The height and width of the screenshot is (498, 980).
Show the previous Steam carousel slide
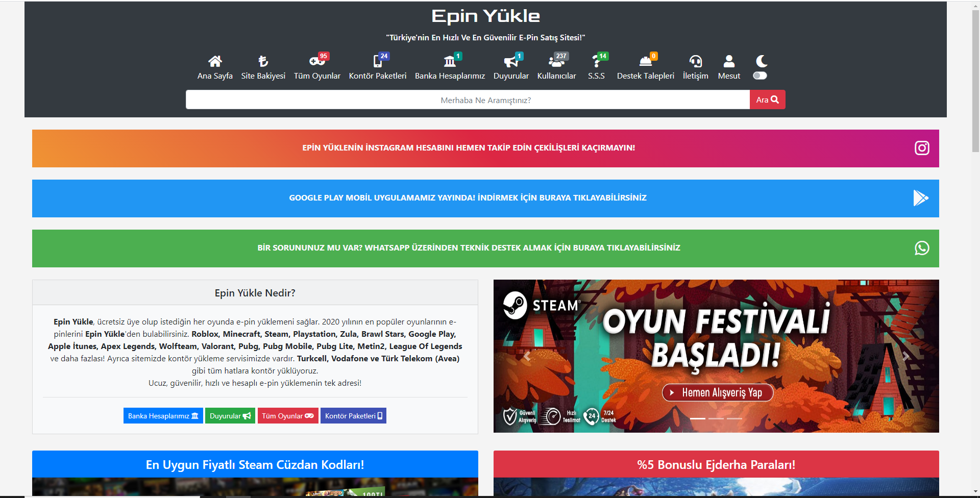click(x=527, y=356)
